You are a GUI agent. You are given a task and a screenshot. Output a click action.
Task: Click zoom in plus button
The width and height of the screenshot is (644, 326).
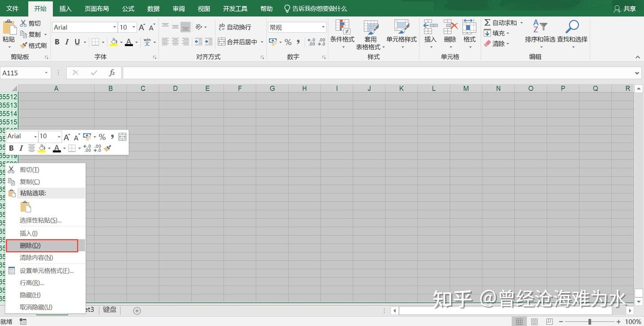[619, 322]
